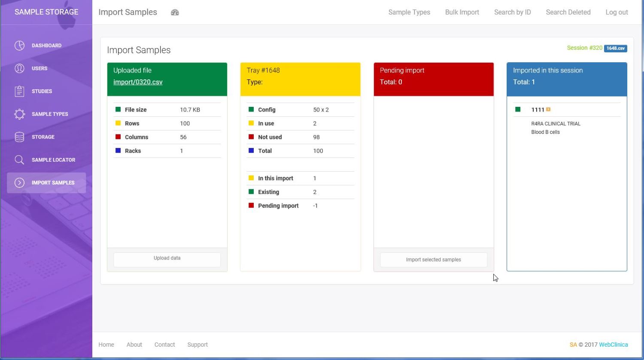
Task: Click the Dashboard pie chart icon
Action: (19, 45)
